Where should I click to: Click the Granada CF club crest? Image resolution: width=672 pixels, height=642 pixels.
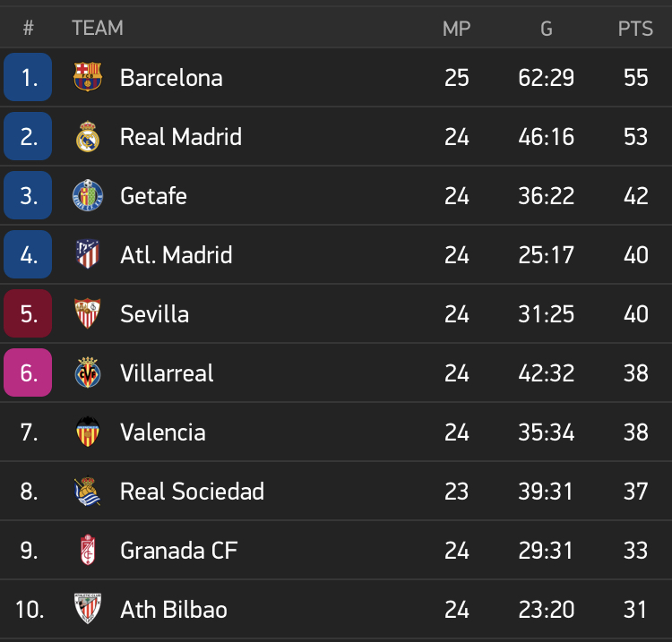88,550
